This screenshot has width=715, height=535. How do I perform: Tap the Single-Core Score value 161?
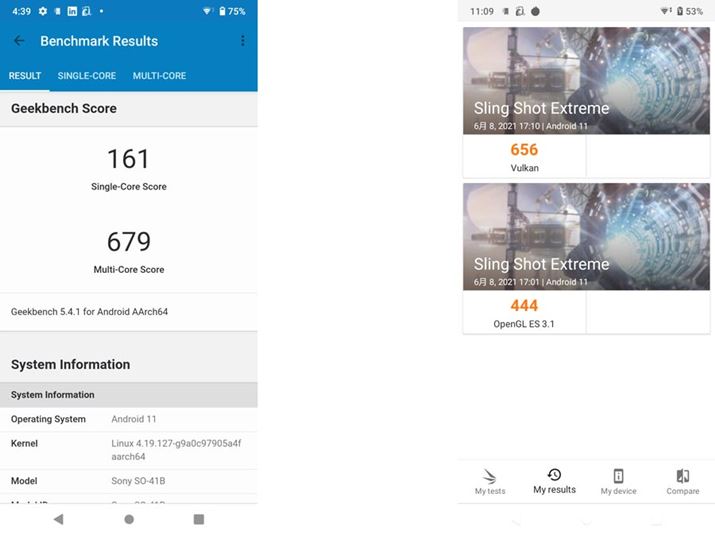pos(129,159)
